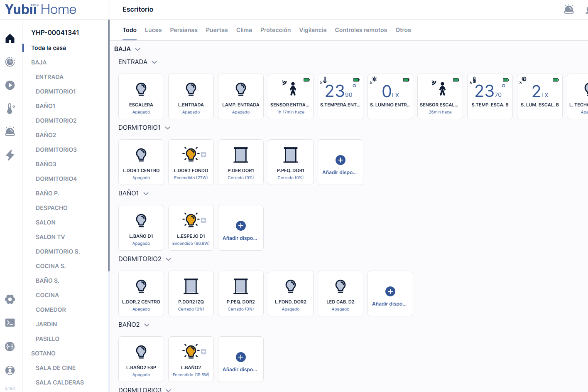This screenshot has width=588, height=392.
Task: Open the energy lightning bolt sidebar icon
Action: 10,155
